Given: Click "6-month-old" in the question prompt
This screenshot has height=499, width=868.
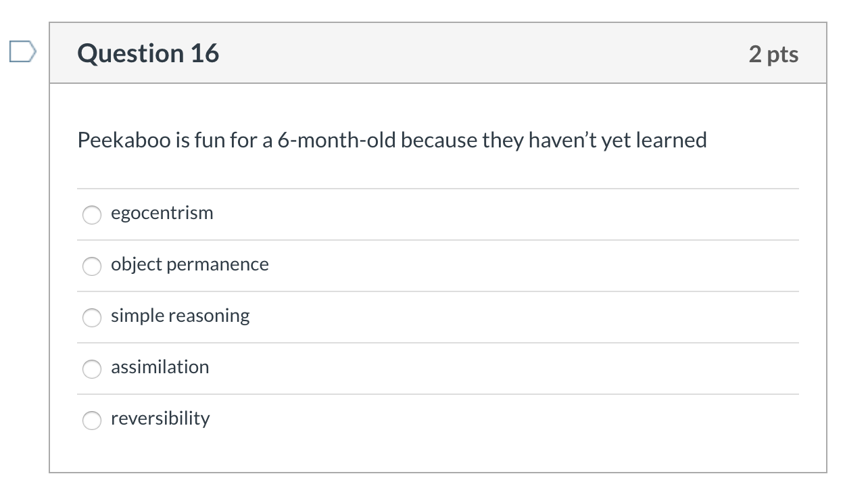Looking at the screenshot, I should [337, 140].
